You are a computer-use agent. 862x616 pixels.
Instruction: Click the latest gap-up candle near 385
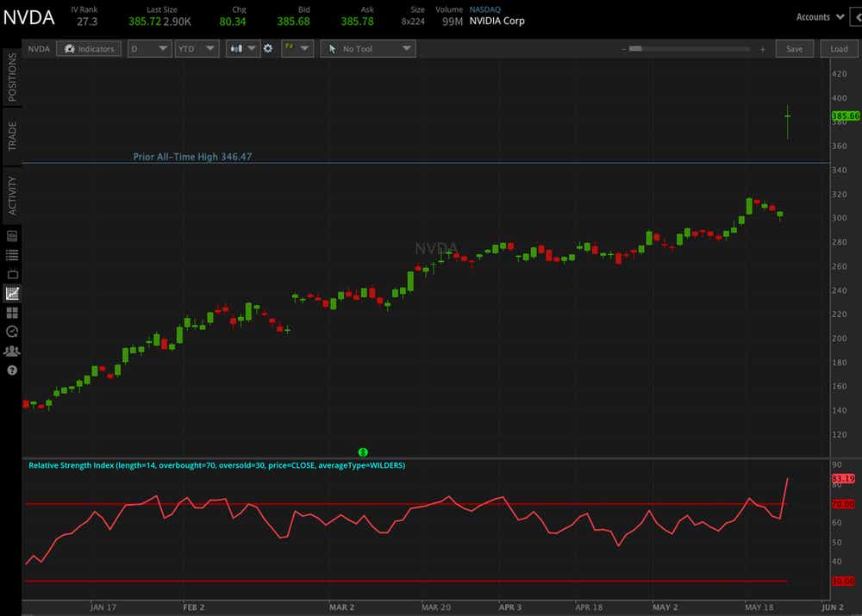[x=788, y=121]
